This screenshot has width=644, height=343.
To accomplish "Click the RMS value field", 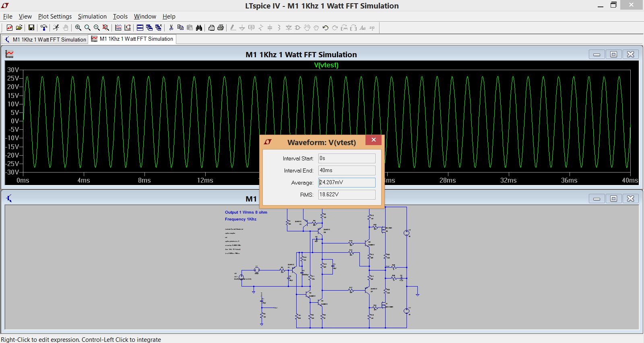I will click(347, 195).
